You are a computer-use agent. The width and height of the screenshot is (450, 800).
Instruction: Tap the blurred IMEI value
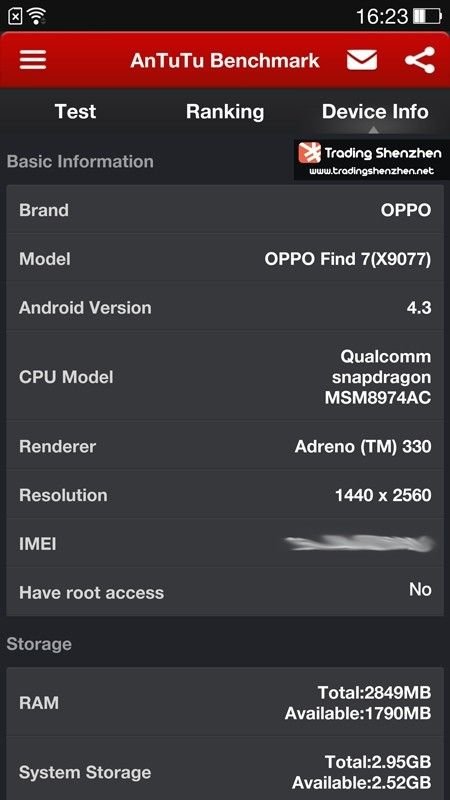coord(360,543)
